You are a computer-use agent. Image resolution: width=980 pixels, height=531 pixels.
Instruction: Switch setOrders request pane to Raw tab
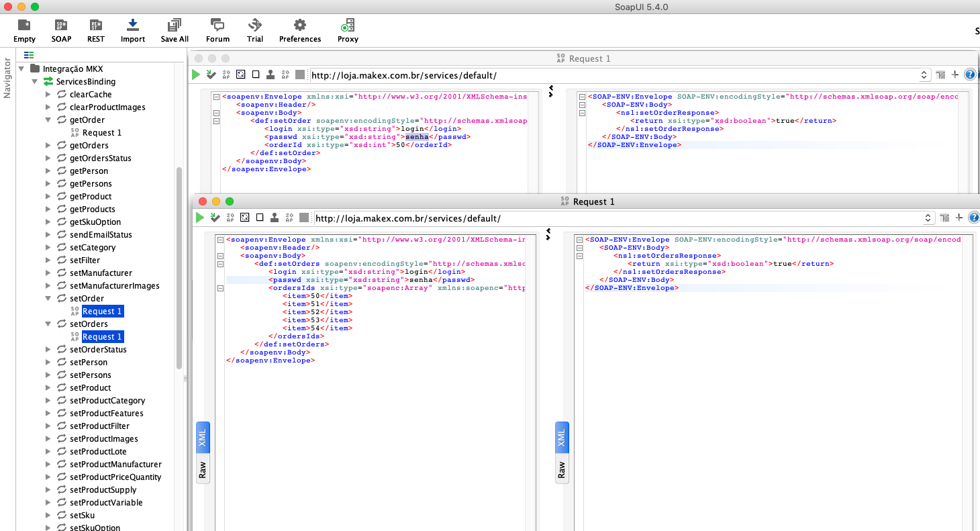coord(203,469)
